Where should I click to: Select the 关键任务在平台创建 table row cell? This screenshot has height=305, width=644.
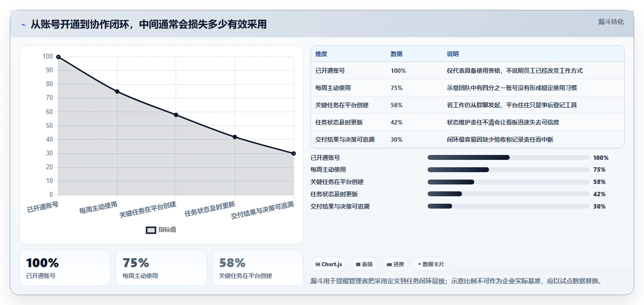click(x=342, y=105)
